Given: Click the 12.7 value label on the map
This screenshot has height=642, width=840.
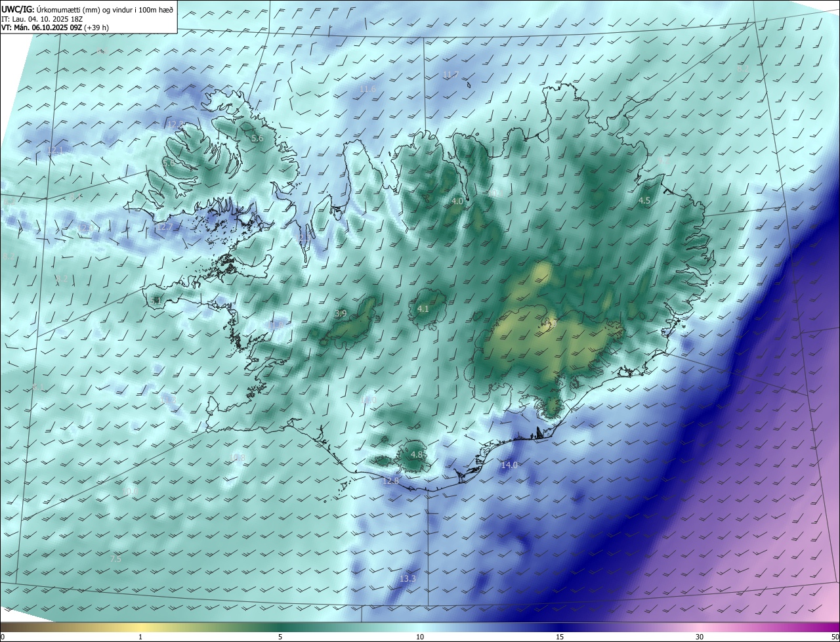Looking at the screenshot, I should [x=165, y=227].
